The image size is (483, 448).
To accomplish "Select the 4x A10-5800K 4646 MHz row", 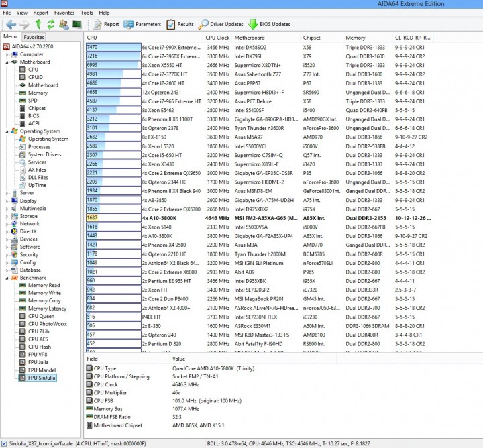I will pyautogui.click(x=259, y=218).
